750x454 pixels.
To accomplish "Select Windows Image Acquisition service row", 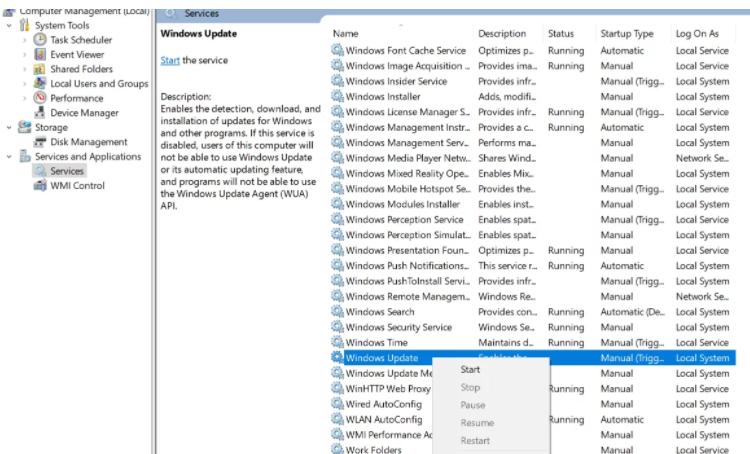I will coord(532,66).
